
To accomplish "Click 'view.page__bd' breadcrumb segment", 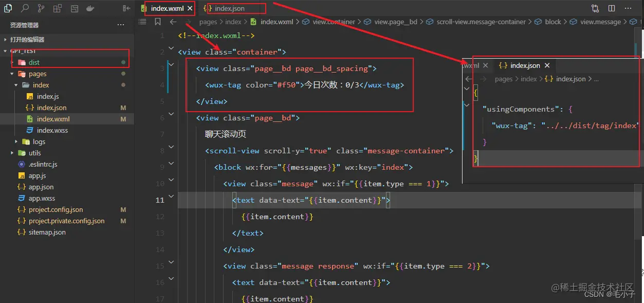I will point(396,22).
